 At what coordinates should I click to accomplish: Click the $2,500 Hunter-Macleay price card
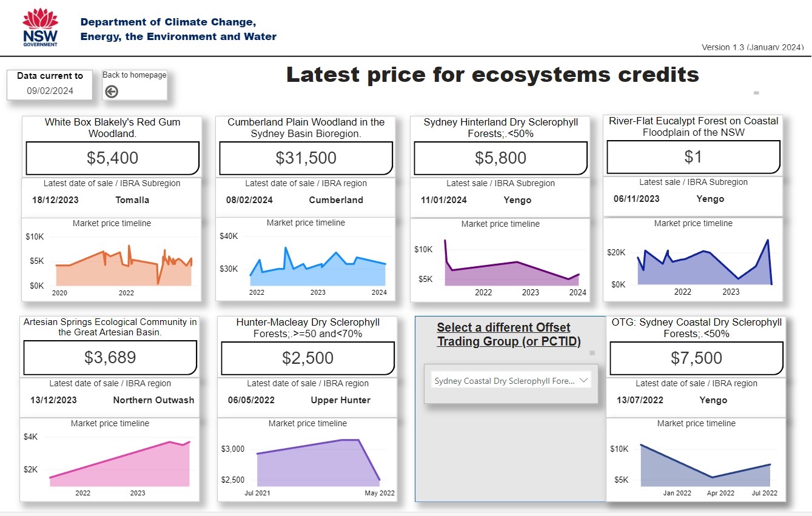click(308, 358)
